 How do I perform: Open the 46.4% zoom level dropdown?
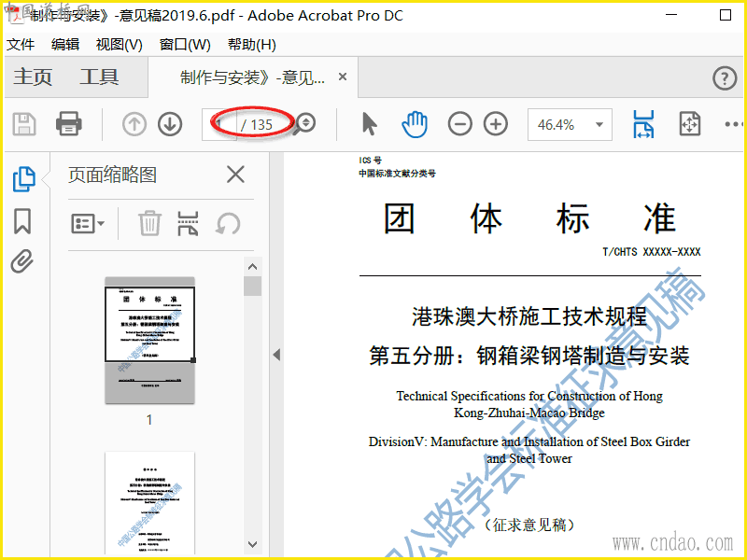[570, 125]
